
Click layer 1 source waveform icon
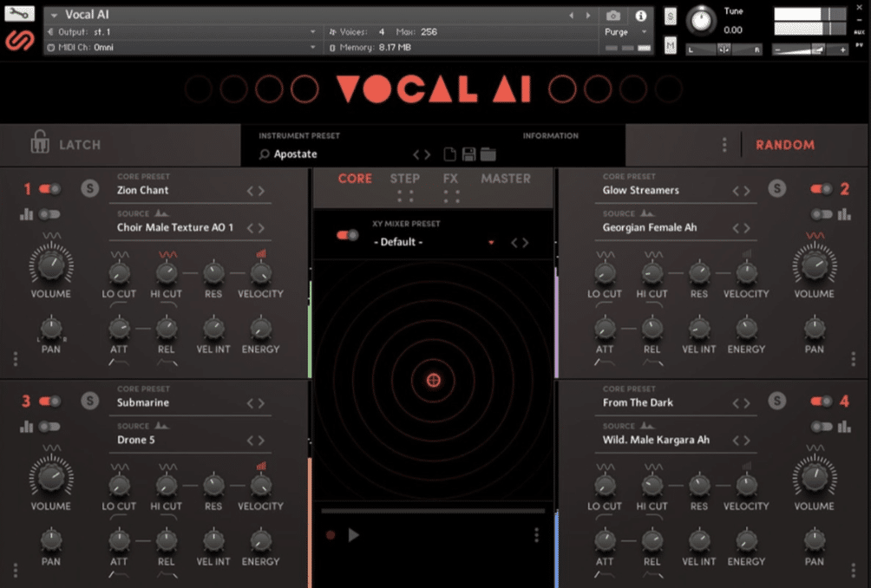161,213
